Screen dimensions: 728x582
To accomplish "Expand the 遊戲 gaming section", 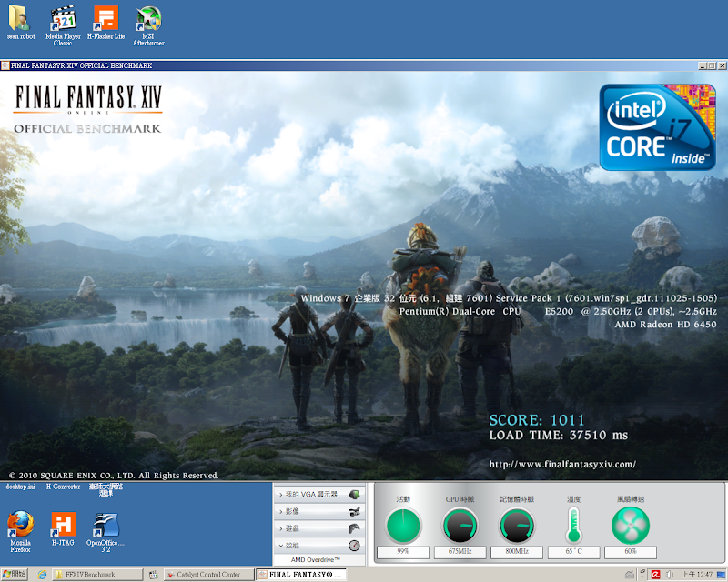I will click(319, 528).
